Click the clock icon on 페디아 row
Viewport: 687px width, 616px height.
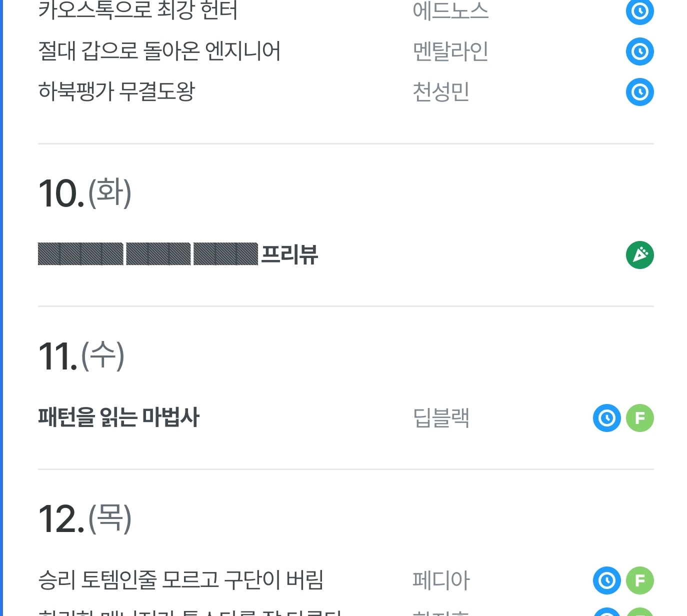(x=606, y=580)
